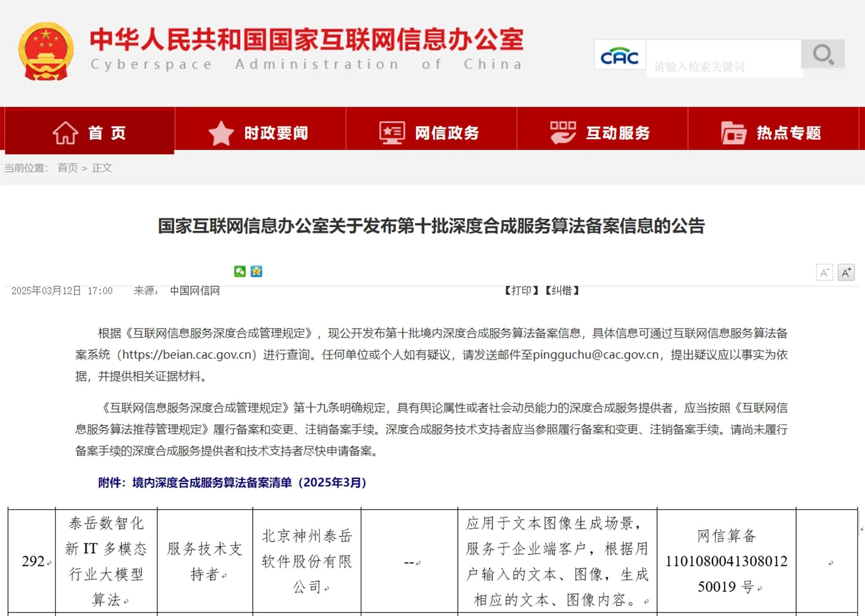The image size is (865, 616).
Task: Click the pingguchu@cac.gov.cn email text
Action: click(x=595, y=355)
